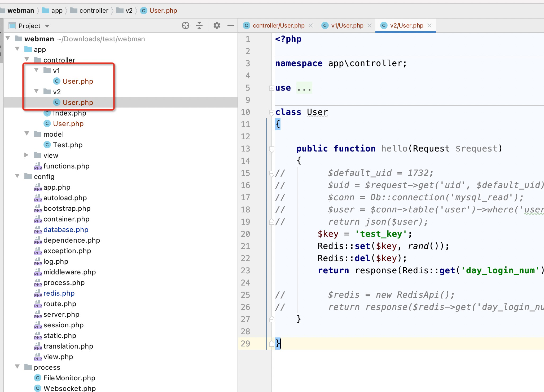This screenshot has height=392, width=544.
Task: Open database.php in config
Action: (x=66, y=230)
